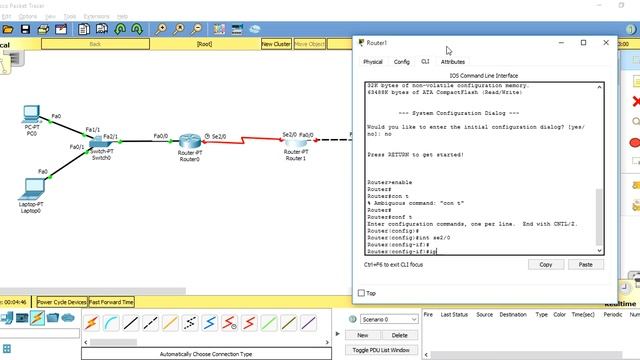640x360 pixels.
Task: Open the CLI tab
Action: click(x=425, y=61)
